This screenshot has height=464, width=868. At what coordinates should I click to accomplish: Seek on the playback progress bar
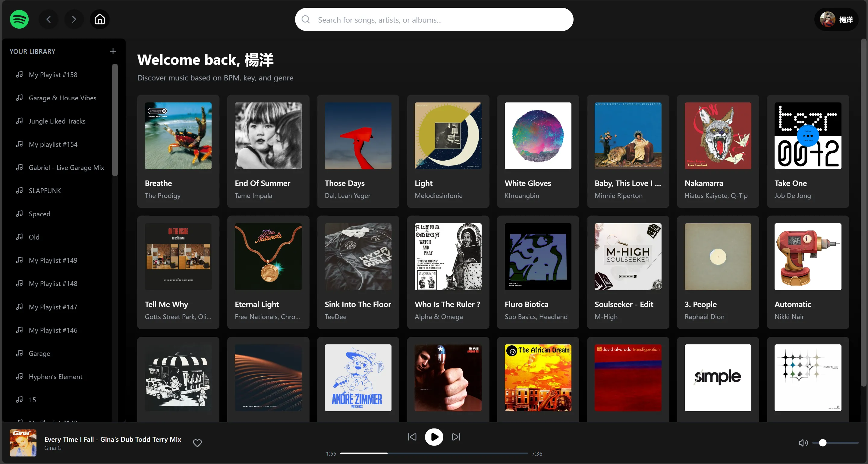click(x=434, y=453)
